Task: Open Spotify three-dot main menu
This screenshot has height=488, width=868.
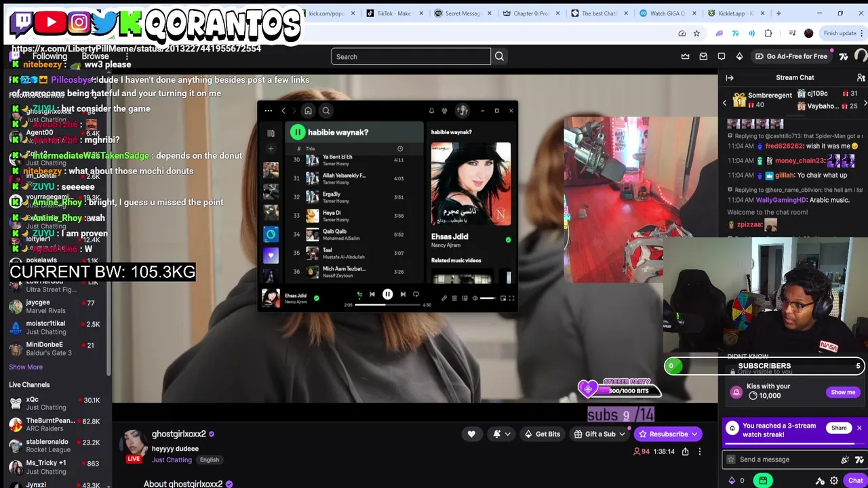Action: [x=269, y=111]
